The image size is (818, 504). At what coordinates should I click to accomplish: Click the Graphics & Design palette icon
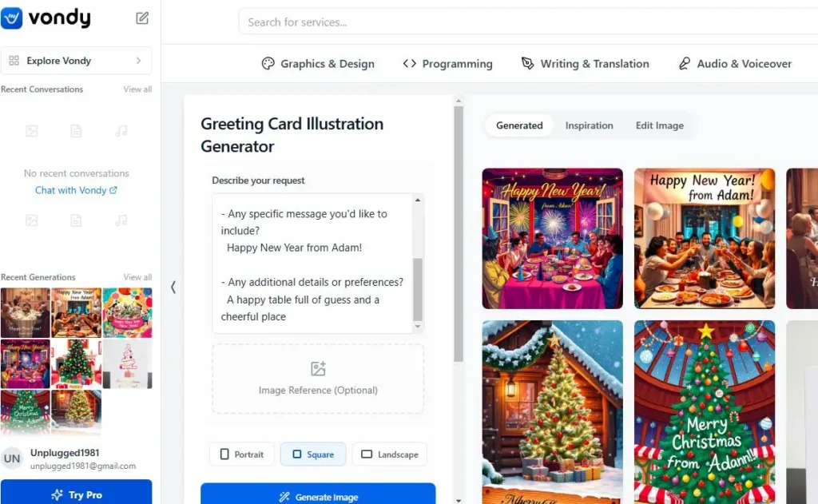268,64
